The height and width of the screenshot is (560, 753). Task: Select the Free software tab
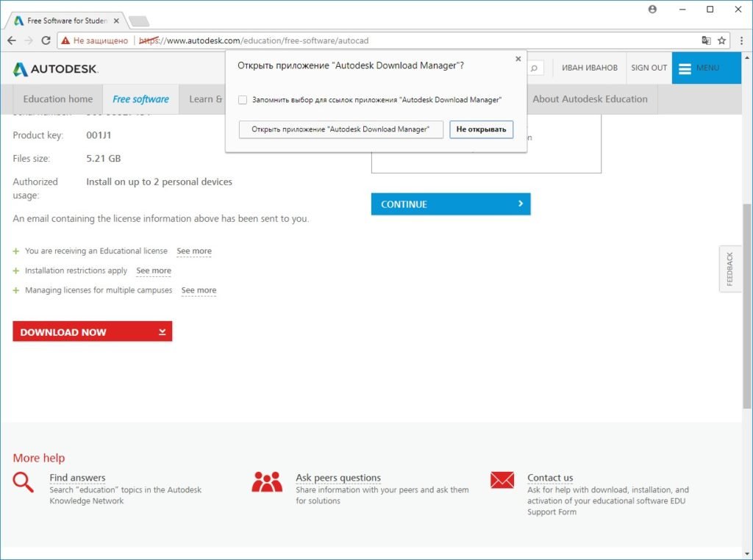point(140,99)
